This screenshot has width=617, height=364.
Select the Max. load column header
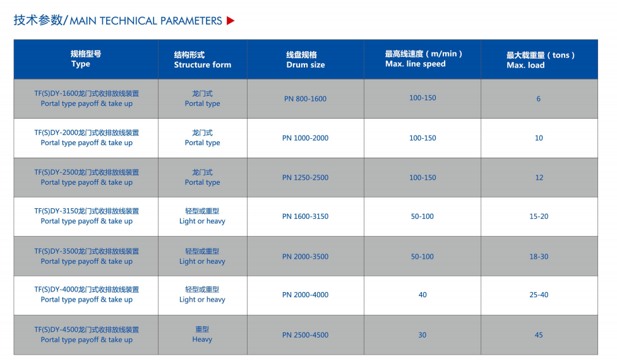pos(539,60)
